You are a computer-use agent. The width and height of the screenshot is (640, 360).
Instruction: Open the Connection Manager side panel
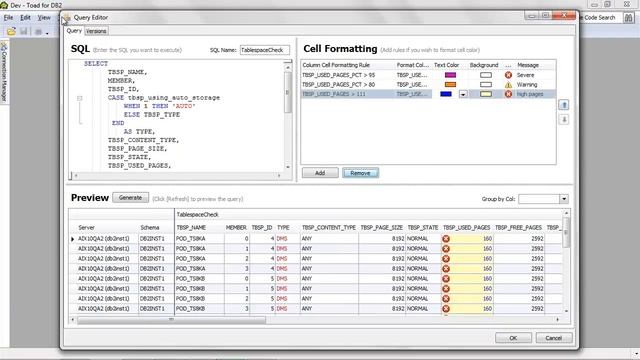(4, 72)
